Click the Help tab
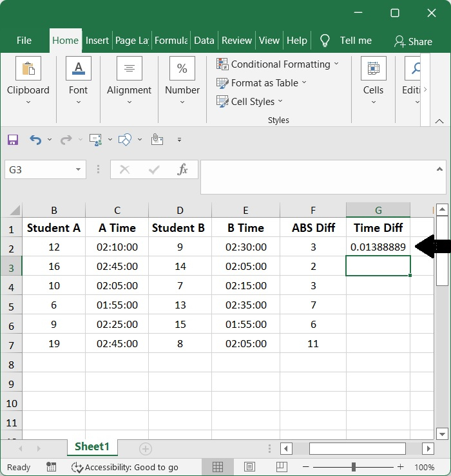The width and height of the screenshot is (451, 476). click(x=297, y=41)
